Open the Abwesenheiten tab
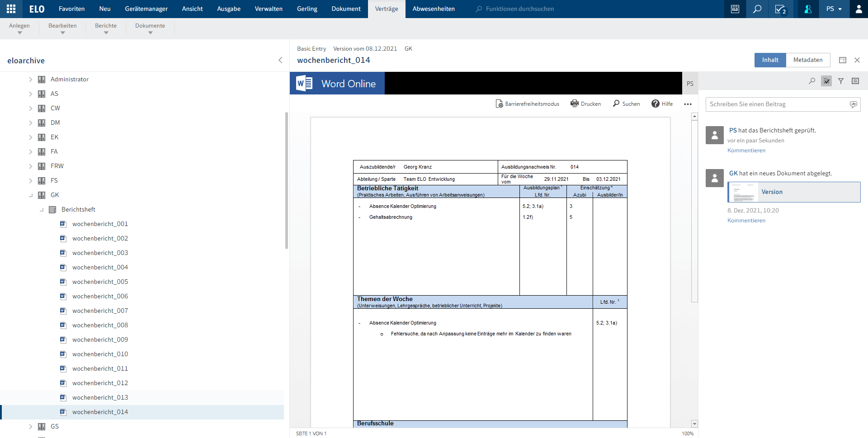The height and width of the screenshot is (438, 868). point(434,9)
